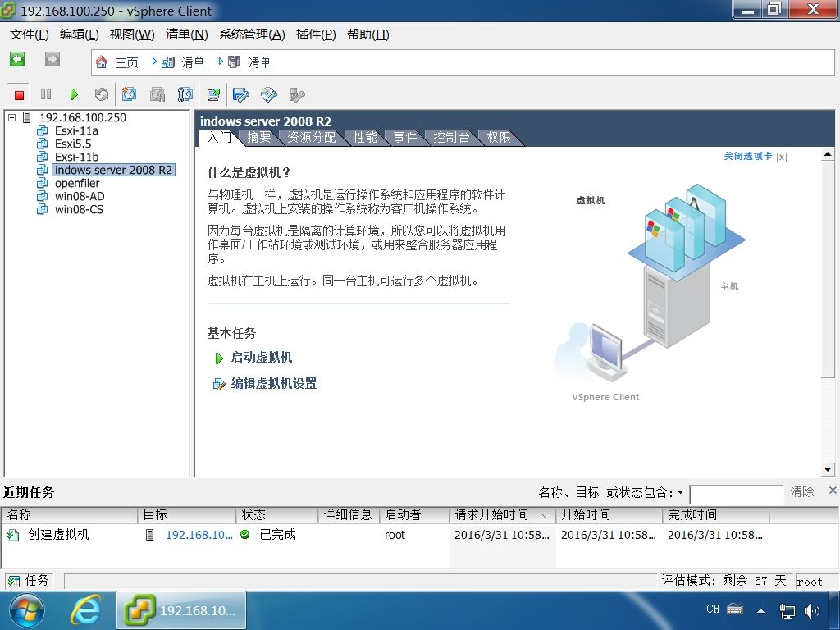Open the 文件(F) menu
Screen dimensions: 840x630
click(x=29, y=34)
